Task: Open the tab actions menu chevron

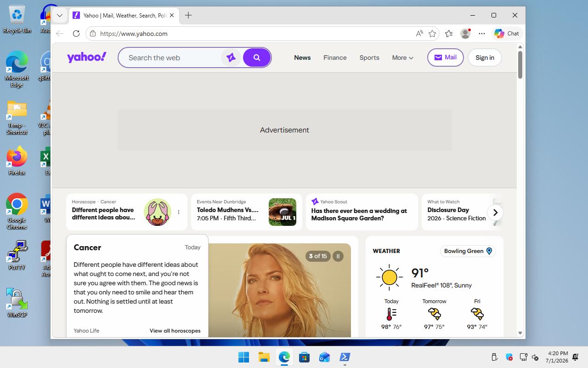Action: 60,15
